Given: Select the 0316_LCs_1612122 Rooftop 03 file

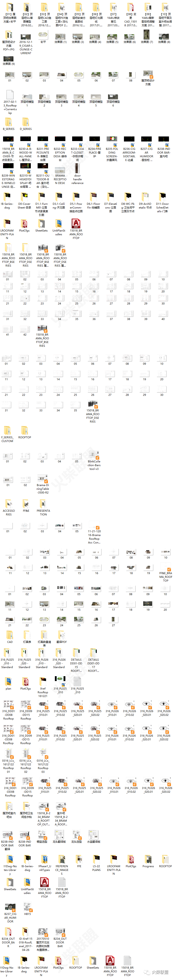Looking at the screenshot, I should point(43,761).
